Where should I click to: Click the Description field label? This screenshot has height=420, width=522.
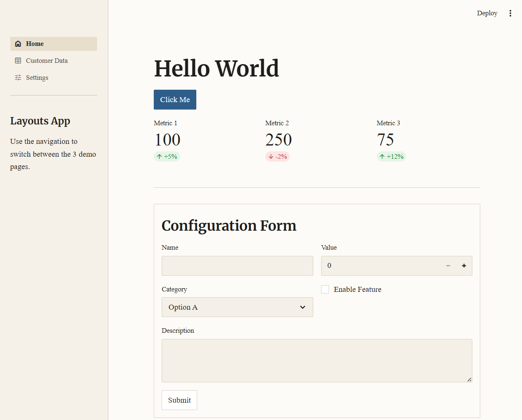pyautogui.click(x=178, y=331)
